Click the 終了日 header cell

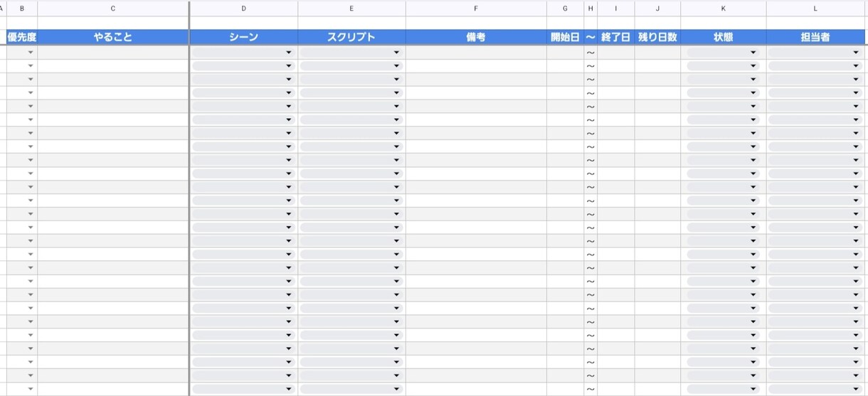tap(616, 37)
